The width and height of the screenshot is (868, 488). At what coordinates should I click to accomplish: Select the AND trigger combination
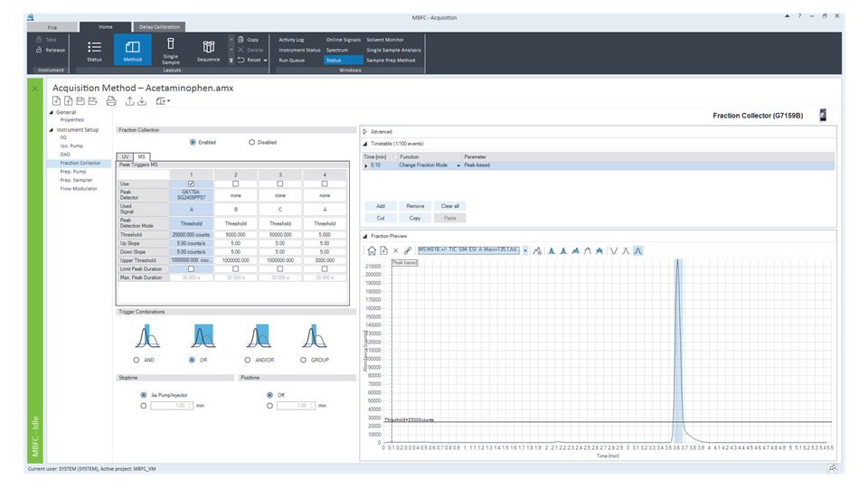[x=136, y=360]
